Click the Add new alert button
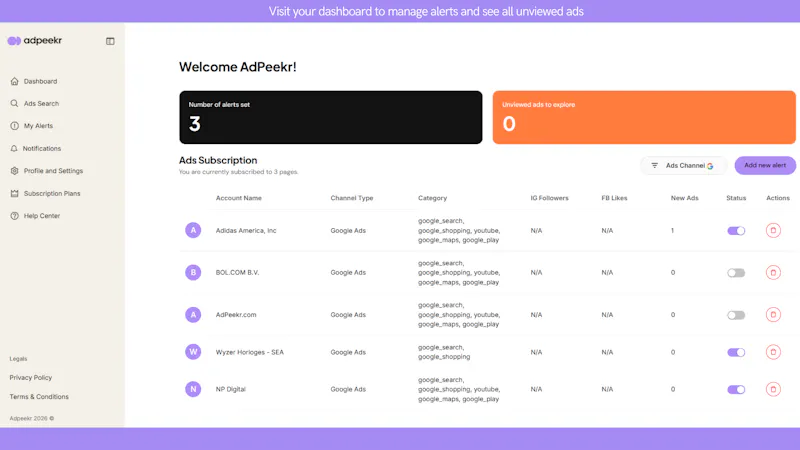This screenshot has width=800, height=450. (x=765, y=165)
